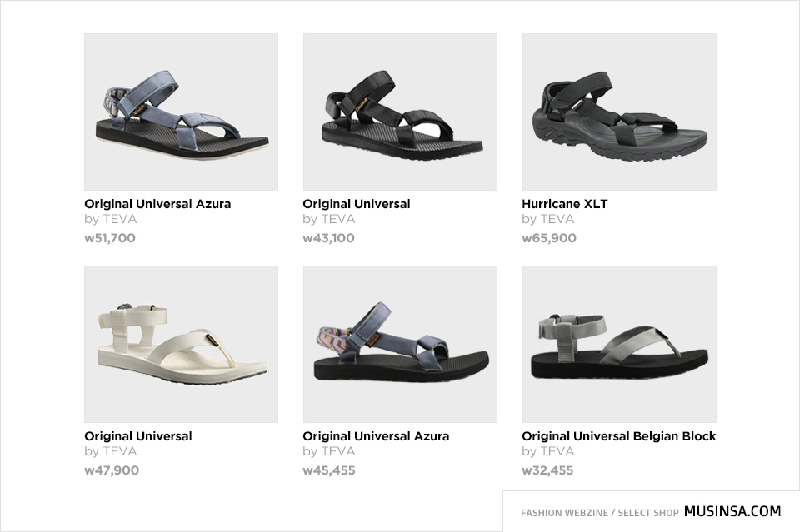Click the Belgian Block silver sandal image
800x532 pixels.
pos(619,344)
